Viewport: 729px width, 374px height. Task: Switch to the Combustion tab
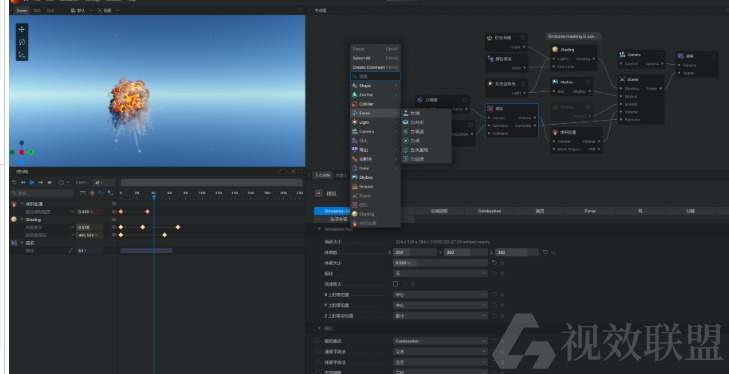click(x=489, y=211)
